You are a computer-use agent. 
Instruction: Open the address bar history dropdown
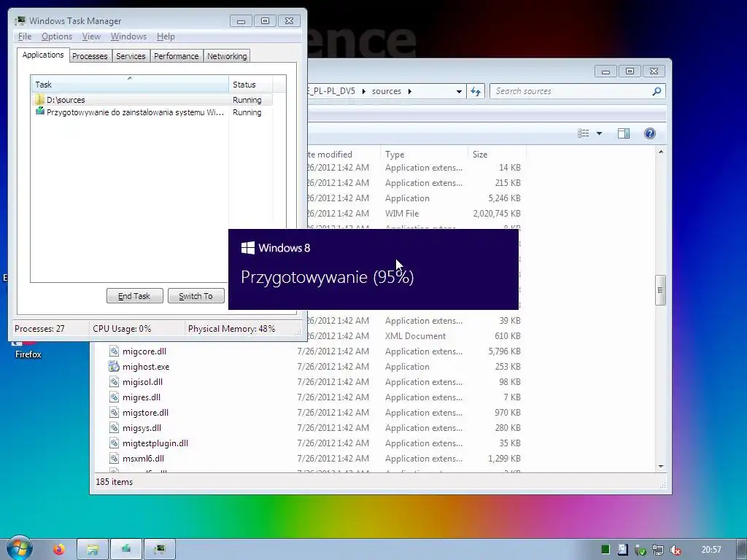(x=459, y=91)
